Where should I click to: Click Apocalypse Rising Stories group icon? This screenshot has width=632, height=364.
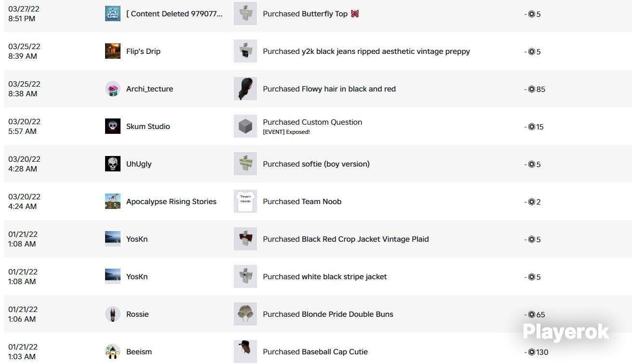click(113, 201)
